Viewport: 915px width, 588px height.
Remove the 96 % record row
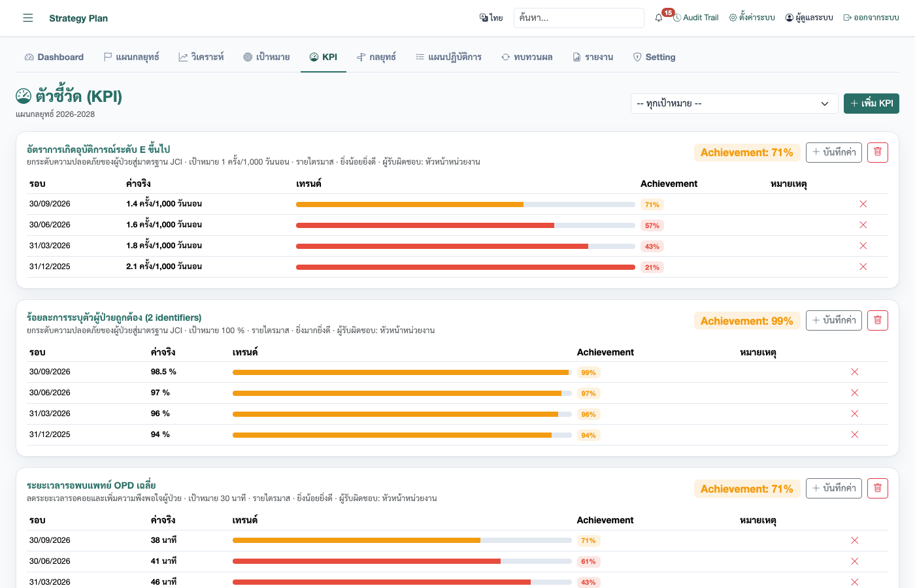pyautogui.click(x=854, y=414)
